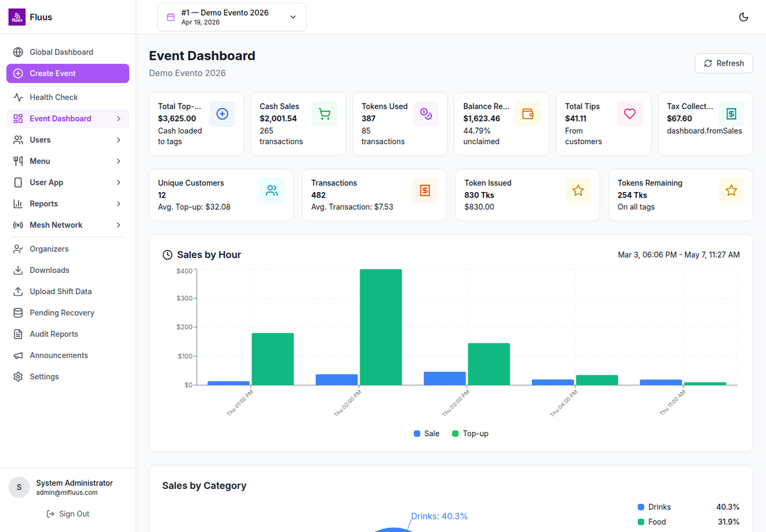Click the Total Top-up plus icon
The width and height of the screenshot is (766, 532).
click(x=222, y=114)
